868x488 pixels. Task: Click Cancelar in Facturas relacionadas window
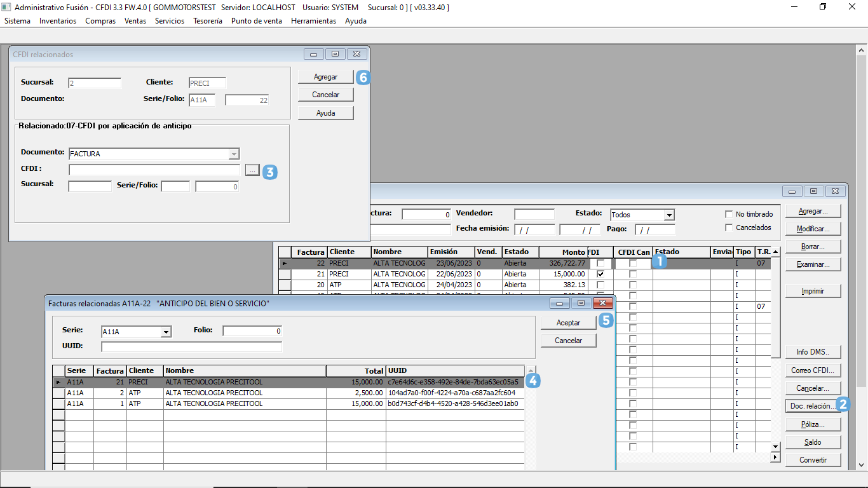tap(568, 341)
